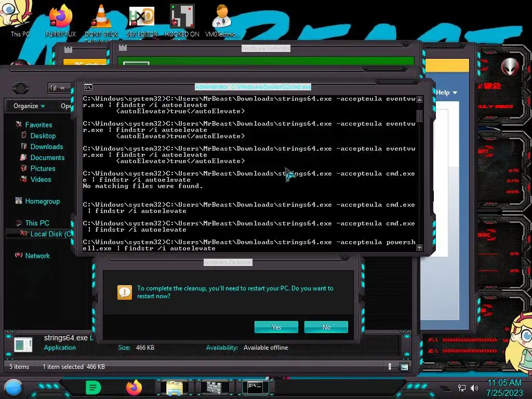Click the strings64.exe file name in details pane
Screen dimensions: 532x399
66,338
